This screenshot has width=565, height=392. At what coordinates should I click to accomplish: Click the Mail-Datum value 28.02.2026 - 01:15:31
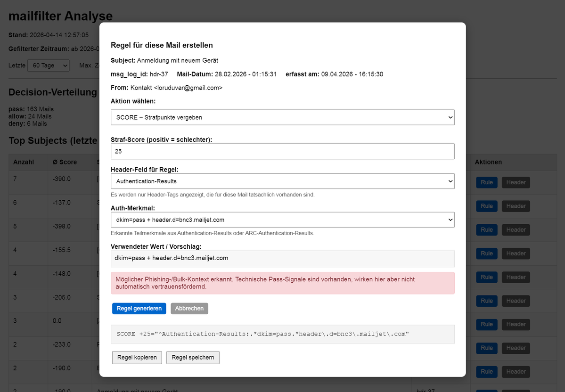pyautogui.click(x=246, y=74)
